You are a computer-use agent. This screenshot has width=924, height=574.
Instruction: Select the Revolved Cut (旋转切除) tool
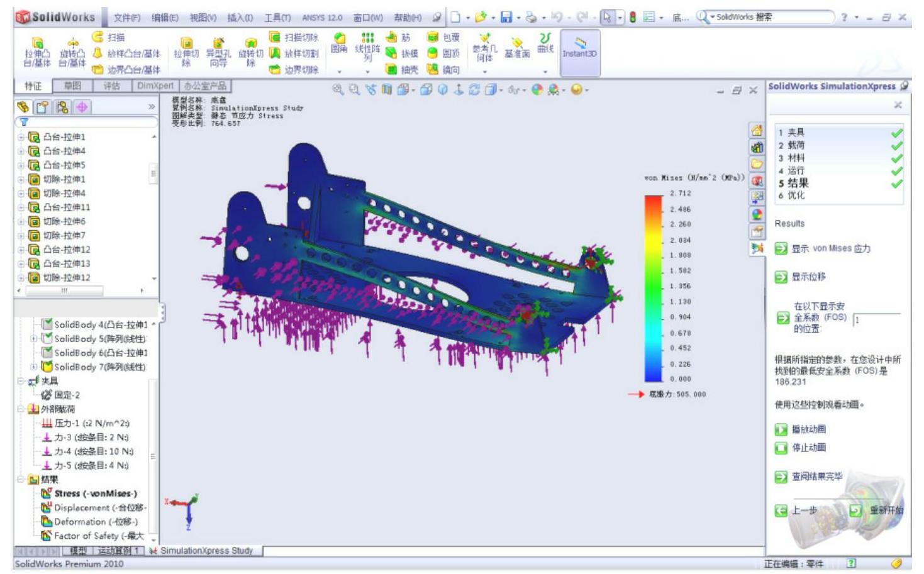250,52
